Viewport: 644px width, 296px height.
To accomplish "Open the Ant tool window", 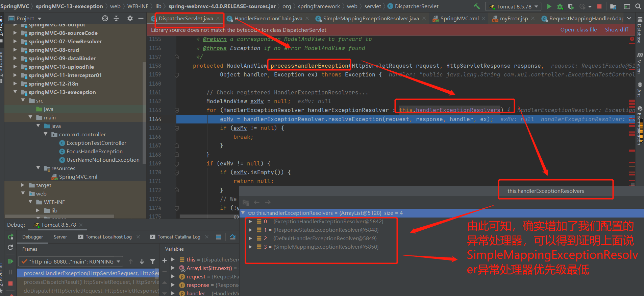I will (x=640, y=89).
